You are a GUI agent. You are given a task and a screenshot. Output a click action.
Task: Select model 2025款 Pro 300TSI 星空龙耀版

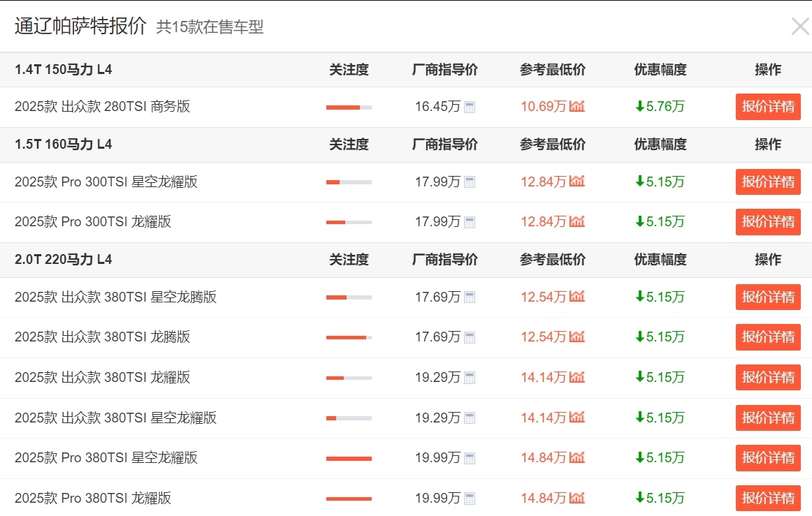(106, 182)
